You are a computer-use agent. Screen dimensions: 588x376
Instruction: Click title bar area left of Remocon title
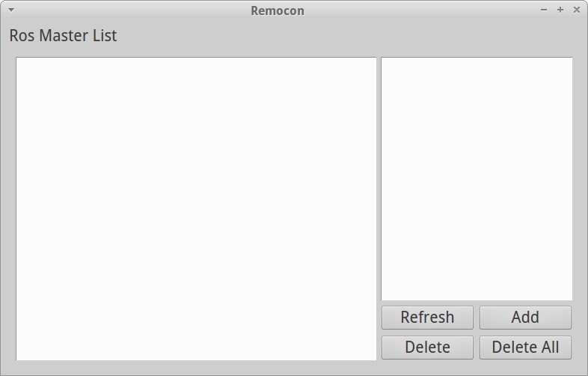click(135, 10)
